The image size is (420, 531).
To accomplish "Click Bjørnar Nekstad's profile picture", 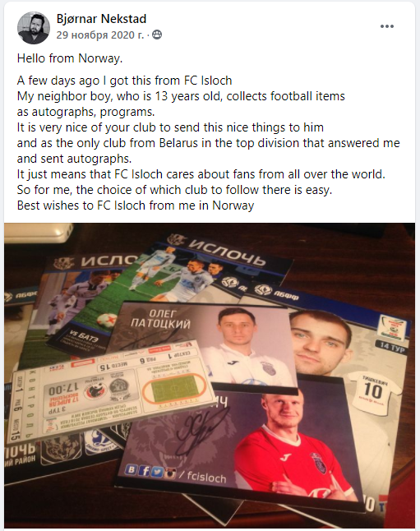I will click(x=34, y=28).
